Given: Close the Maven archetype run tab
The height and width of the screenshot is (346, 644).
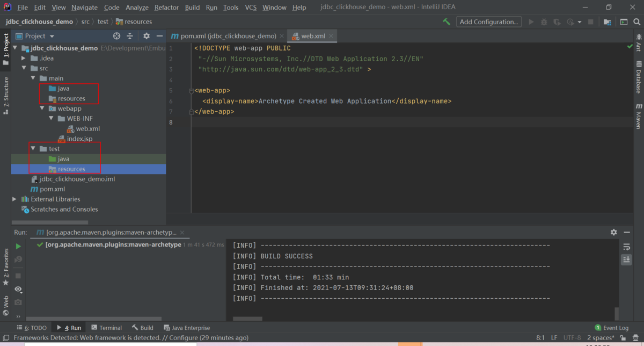Looking at the screenshot, I should coord(182,232).
